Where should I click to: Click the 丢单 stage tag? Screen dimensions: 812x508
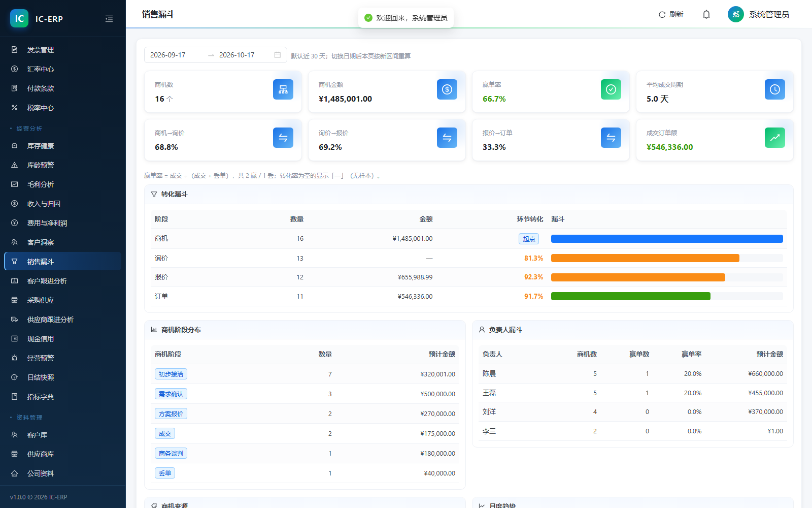(x=165, y=473)
